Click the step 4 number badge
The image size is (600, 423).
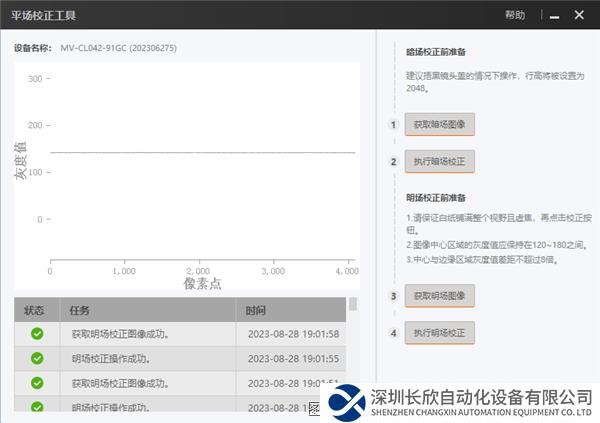[x=394, y=333]
